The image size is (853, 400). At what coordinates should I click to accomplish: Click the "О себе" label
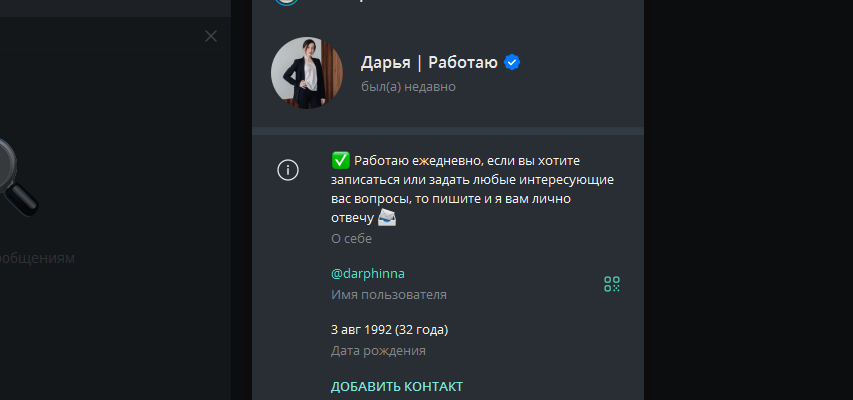point(351,239)
